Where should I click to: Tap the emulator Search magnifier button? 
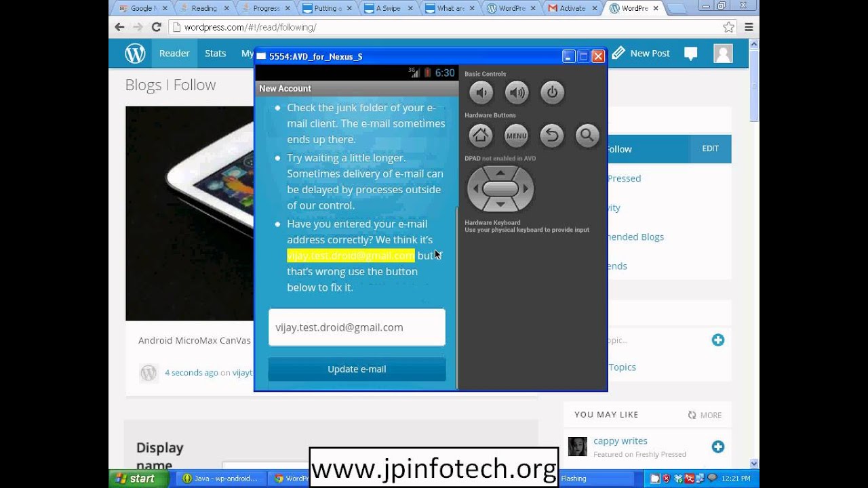pyautogui.click(x=587, y=136)
